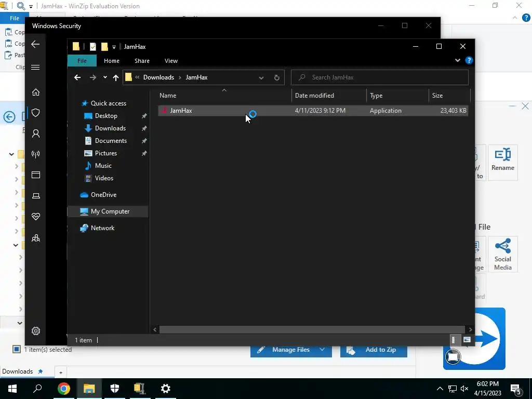
Task: Open Explorer quick access toolbar dropdown
Action: tap(114, 47)
